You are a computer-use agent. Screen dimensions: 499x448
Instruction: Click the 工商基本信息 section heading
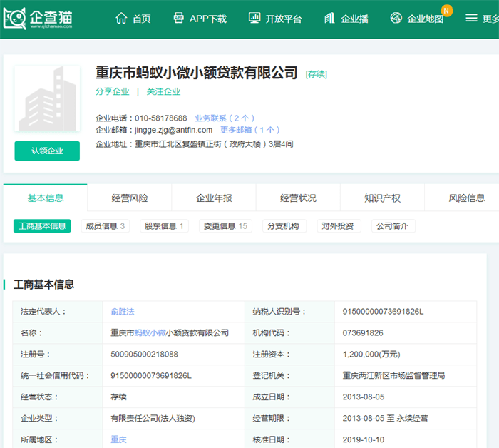pos(43,285)
